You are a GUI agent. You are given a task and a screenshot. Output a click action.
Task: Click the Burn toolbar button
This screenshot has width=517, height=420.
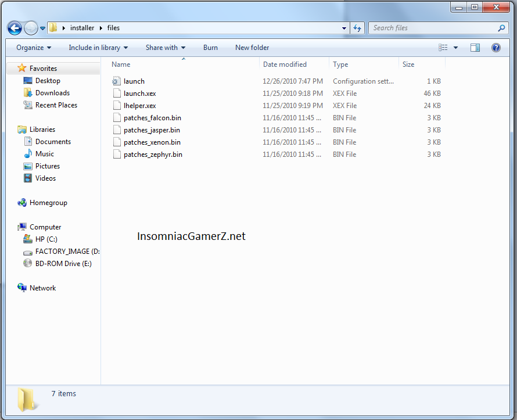coord(210,48)
